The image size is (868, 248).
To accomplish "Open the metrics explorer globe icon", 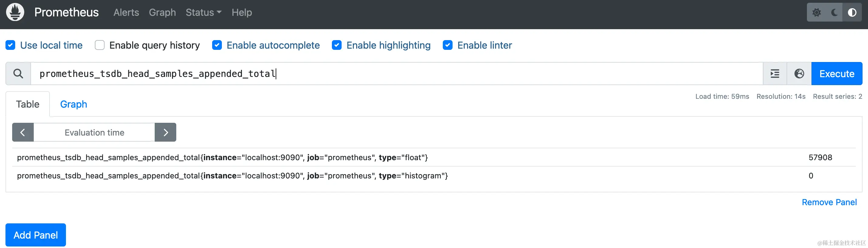I will coord(799,74).
